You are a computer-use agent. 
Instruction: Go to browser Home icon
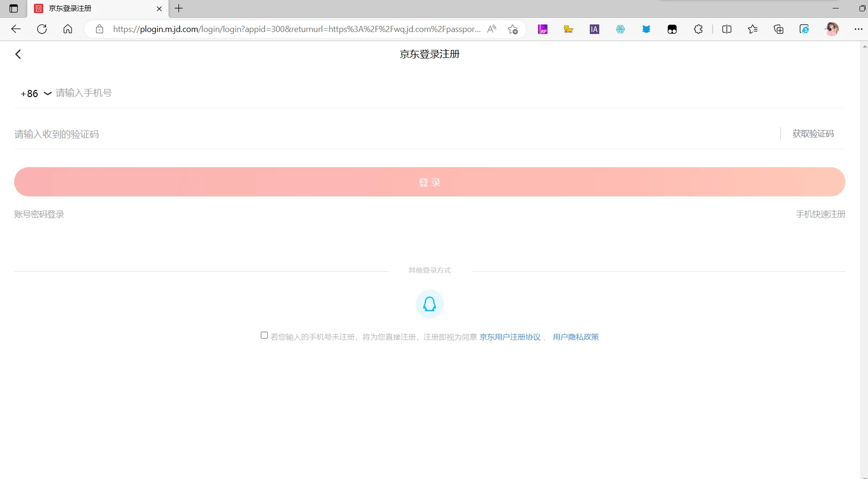(x=68, y=29)
